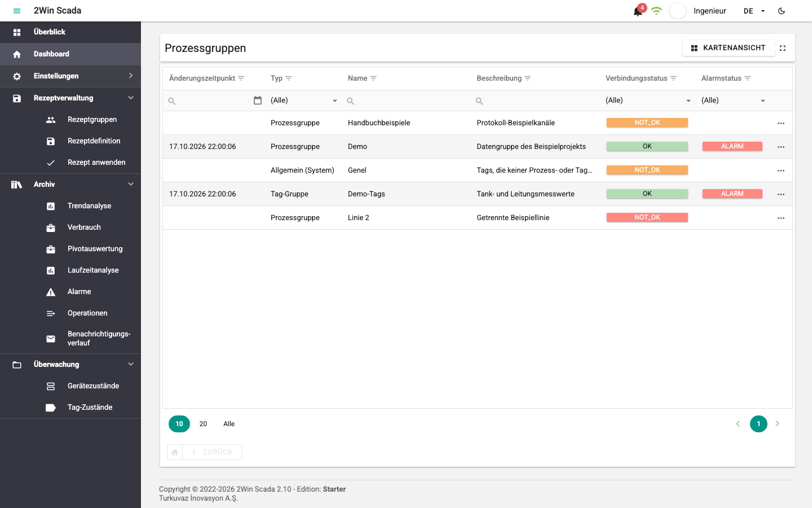Open the Änderungszeitpunkt calendar picker
This screenshot has width=812, height=508.
pyautogui.click(x=258, y=100)
